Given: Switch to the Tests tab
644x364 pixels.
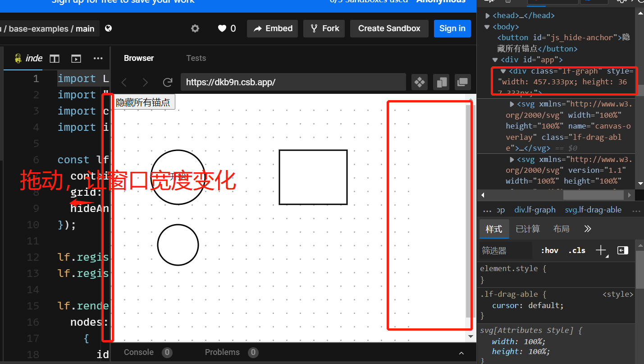Looking at the screenshot, I should 196,58.
